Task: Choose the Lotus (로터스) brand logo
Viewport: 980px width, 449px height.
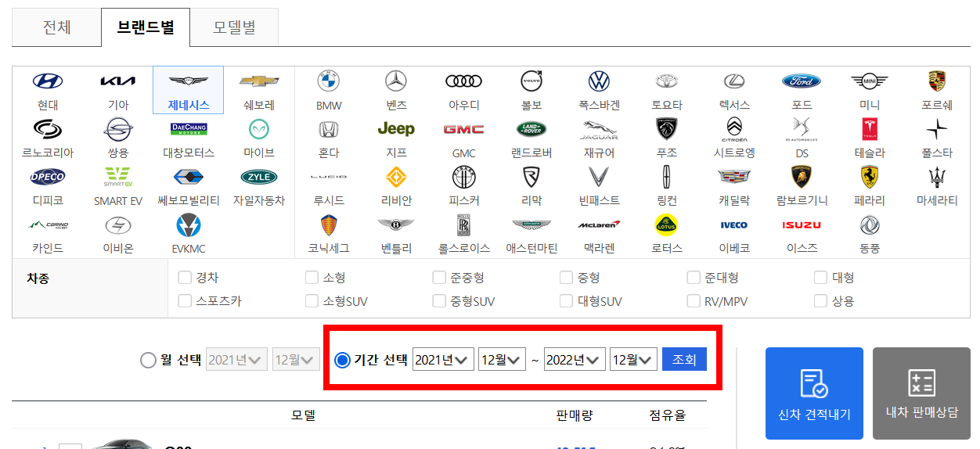Action: pyautogui.click(x=666, y=225)
